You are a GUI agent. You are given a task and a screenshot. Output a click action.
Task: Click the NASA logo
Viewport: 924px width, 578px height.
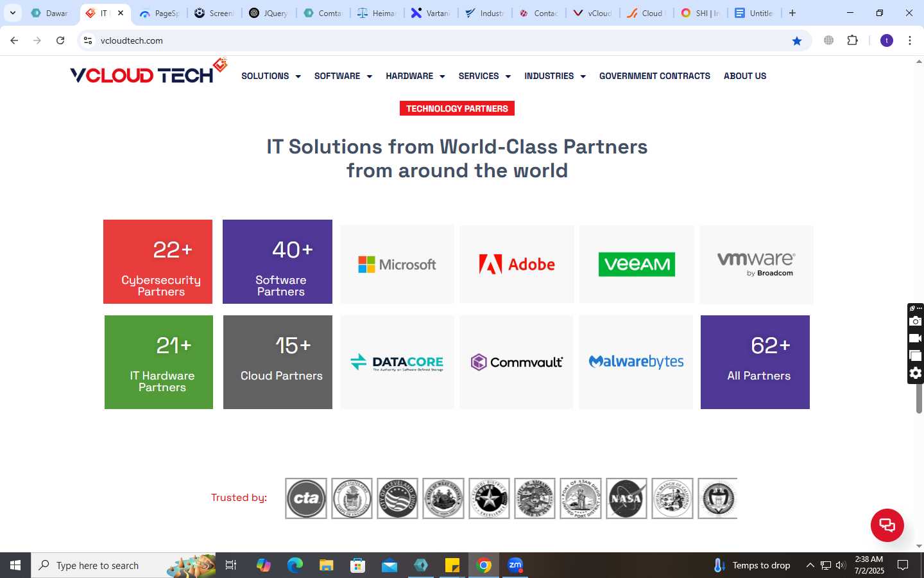(x=626, y=498)
